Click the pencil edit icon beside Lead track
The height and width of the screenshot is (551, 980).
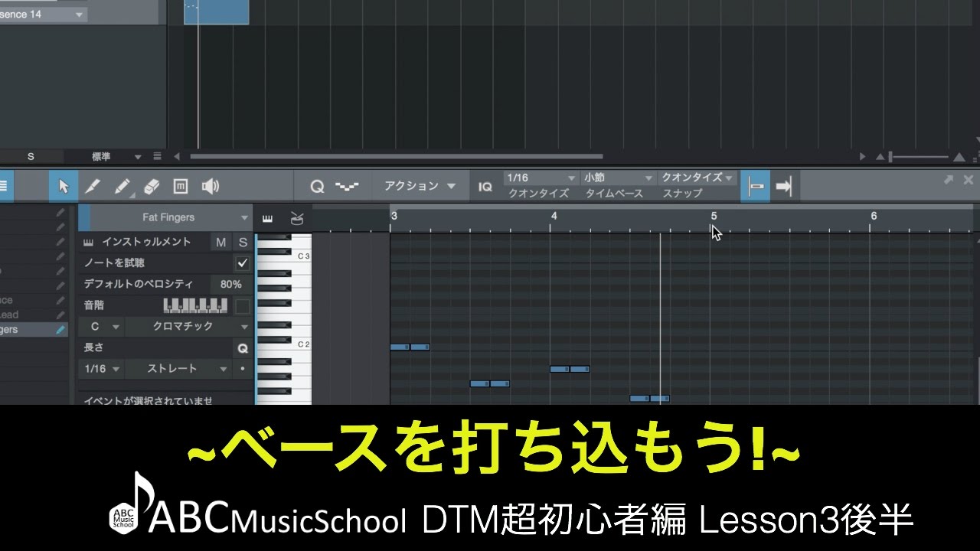pos(60,315)
